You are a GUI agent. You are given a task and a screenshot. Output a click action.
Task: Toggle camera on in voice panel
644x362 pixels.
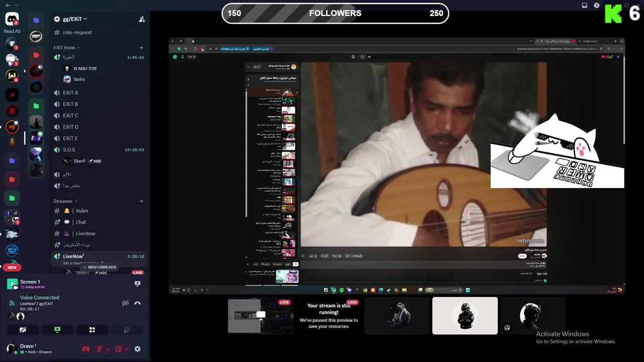pyautogui.click(x=23, y=330)
